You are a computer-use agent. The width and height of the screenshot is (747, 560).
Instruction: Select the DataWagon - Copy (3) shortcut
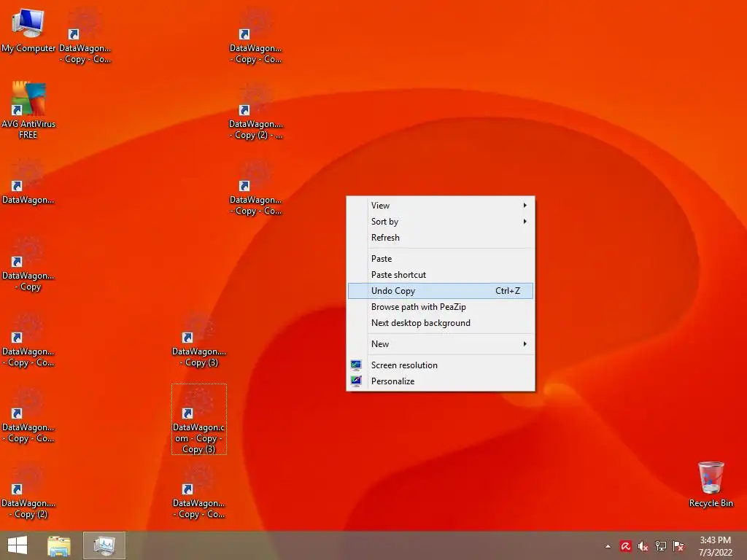tap(198, 340)
